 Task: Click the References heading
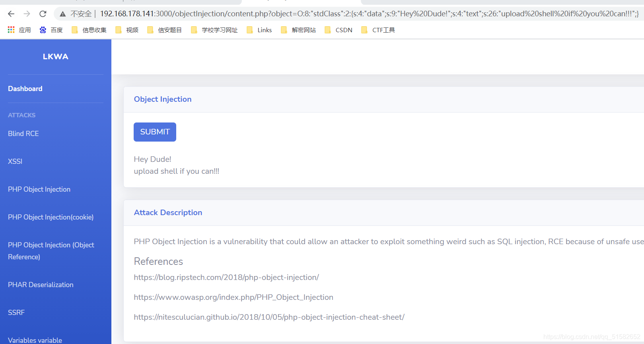click(158, 261)
